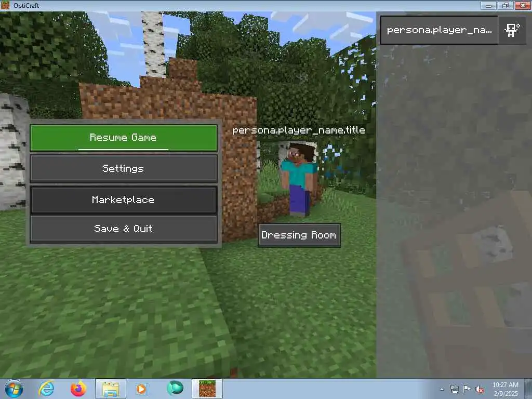532x399 pixels.
Task: Click the player invite icon at top right
Action: pos(512,30)
